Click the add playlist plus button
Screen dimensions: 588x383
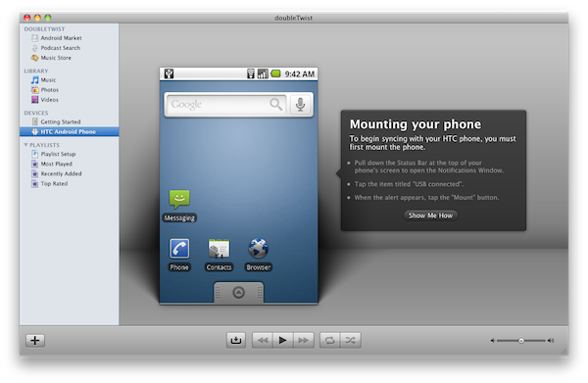35,340
